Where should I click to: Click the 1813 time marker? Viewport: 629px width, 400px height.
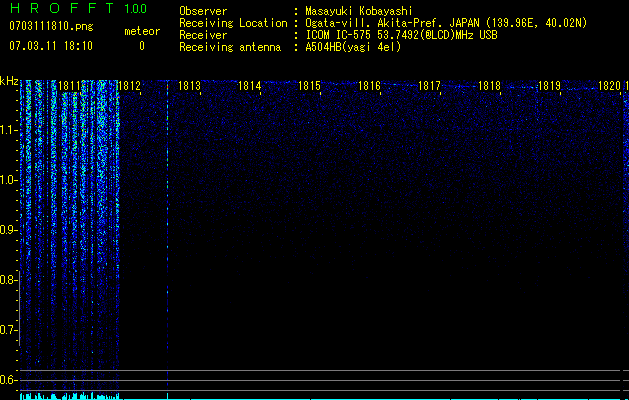(189, 85)
